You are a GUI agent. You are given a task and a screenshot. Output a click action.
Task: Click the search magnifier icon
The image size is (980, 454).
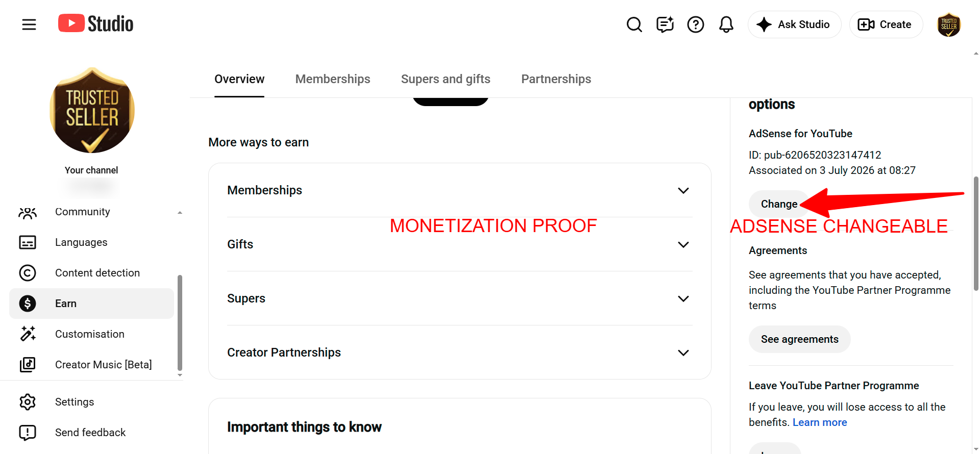[x=634, y=24]
